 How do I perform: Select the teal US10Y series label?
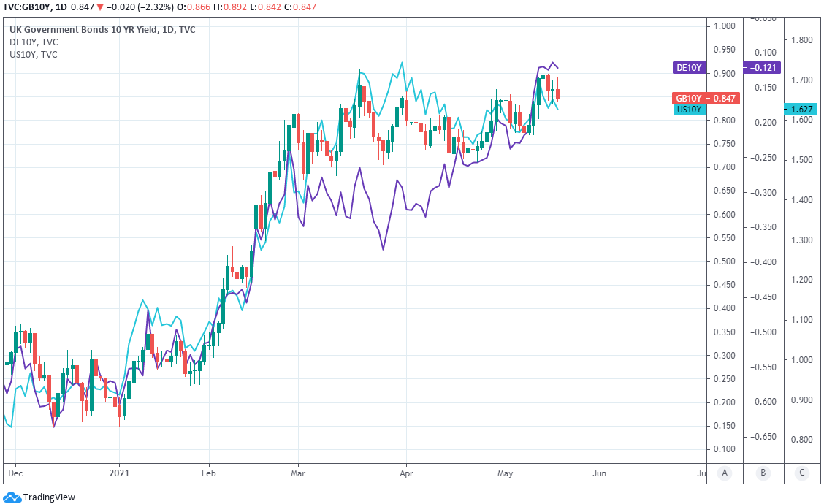pyautogui.click(x=689, y=110)
